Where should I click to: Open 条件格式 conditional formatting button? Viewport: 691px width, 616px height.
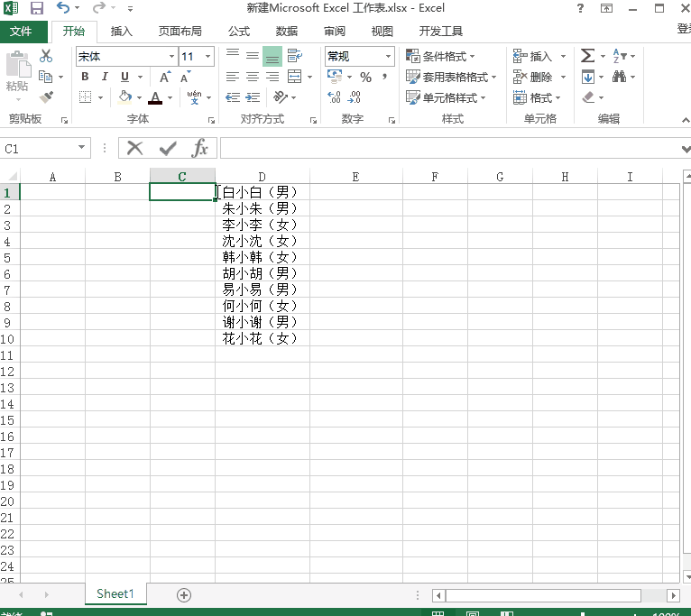[440, 57]
